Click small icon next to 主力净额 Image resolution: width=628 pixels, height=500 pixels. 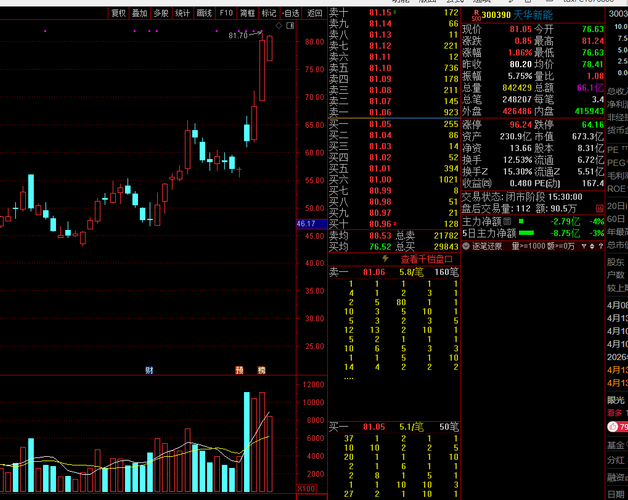[x=507, y=221]
